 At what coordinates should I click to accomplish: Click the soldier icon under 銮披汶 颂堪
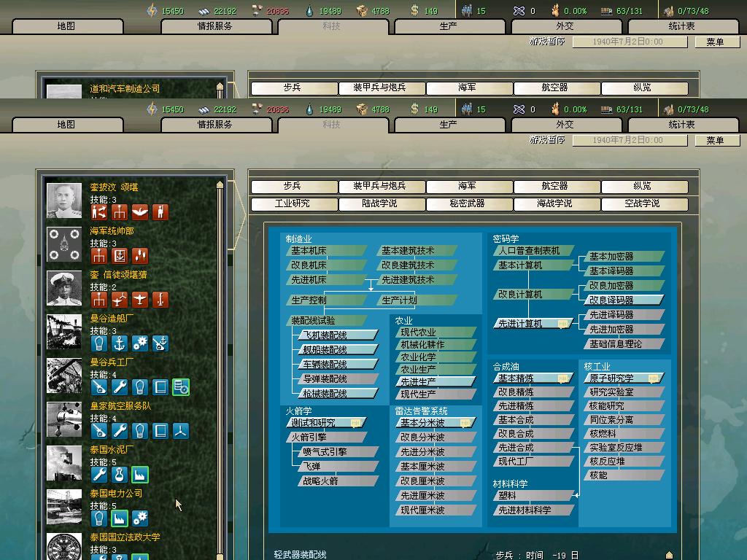click(x=160, y=212)
